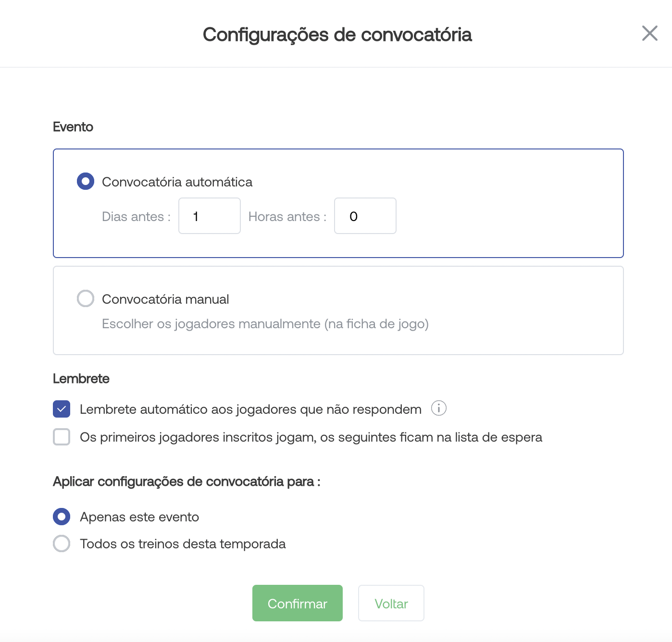
Task: Click the "Os primeiros jogadores inscritos" label text
Action: (311, 437)
